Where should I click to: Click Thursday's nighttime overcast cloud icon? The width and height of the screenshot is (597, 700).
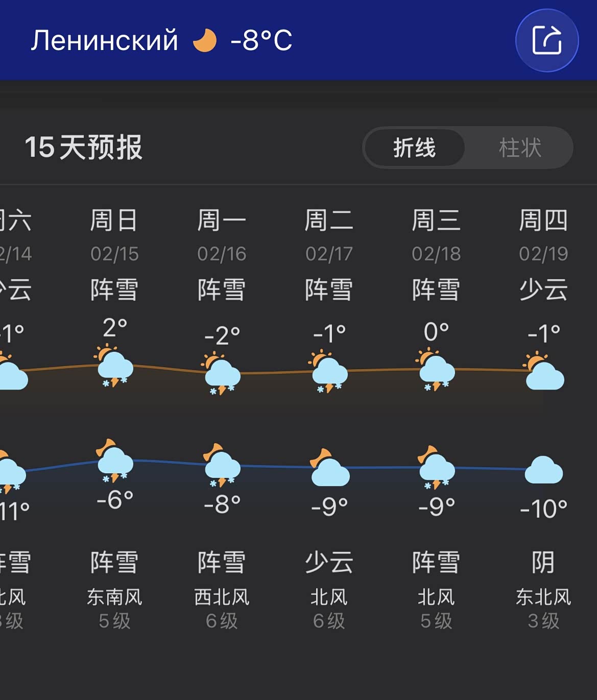coord(544,470)
